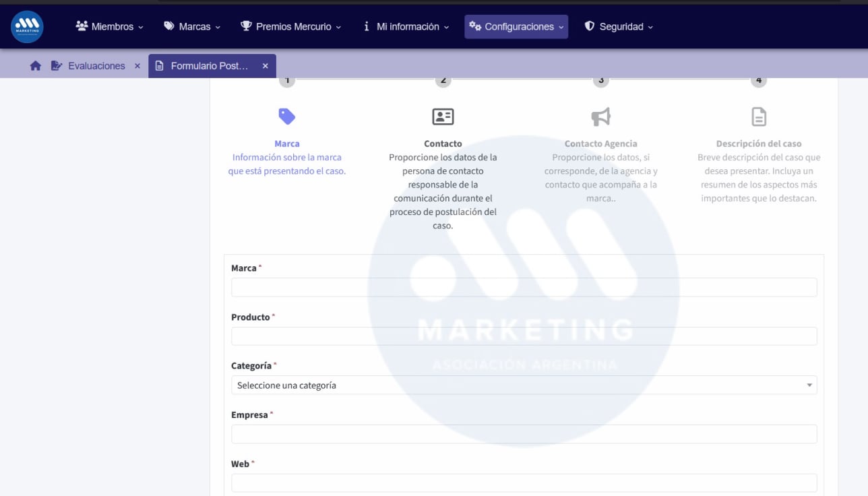Select the home icon in the tab bar
The image size is (868, 496).
point(35,65)
